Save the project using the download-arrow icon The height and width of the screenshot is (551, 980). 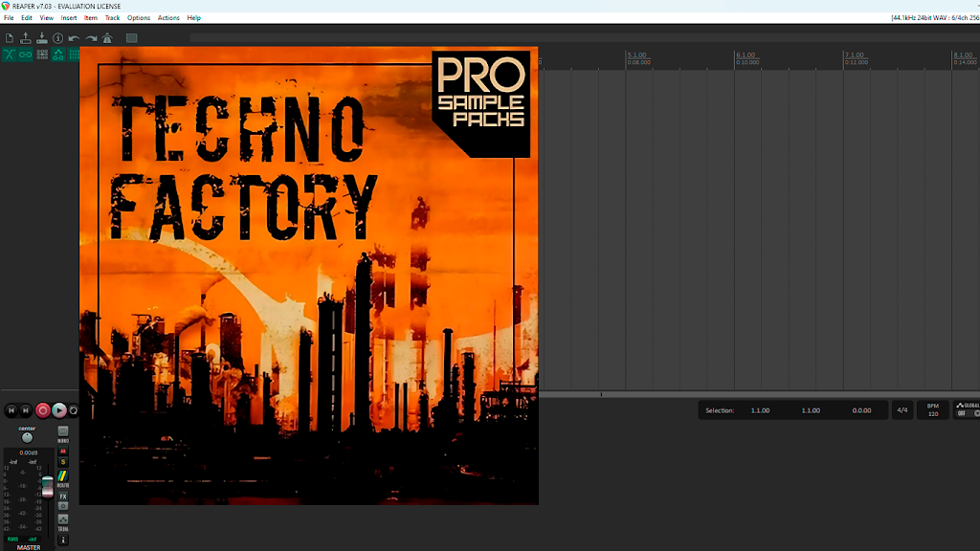pos(42,38)
